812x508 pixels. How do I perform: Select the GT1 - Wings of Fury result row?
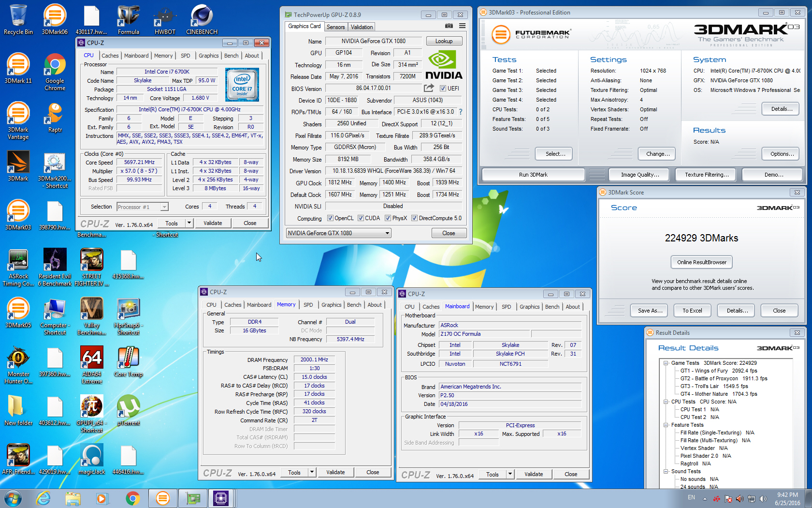[x=719, y=371]
